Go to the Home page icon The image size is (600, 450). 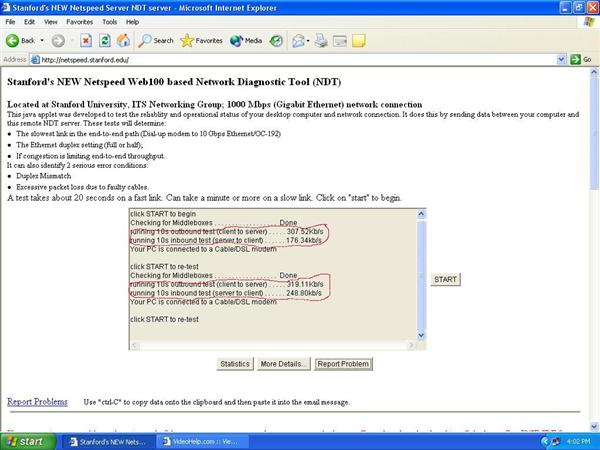click(x=123, y=41)
